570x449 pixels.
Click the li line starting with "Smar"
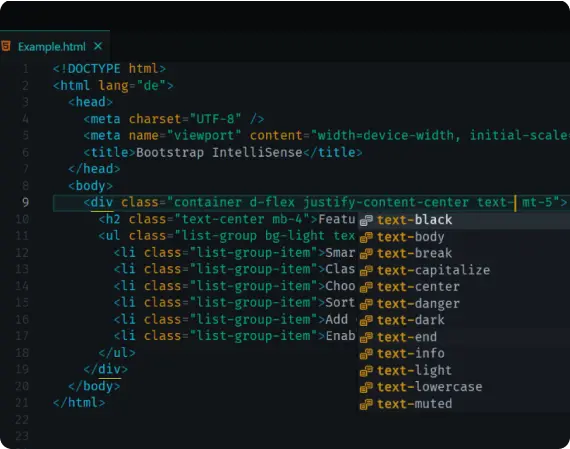(234, 253)
